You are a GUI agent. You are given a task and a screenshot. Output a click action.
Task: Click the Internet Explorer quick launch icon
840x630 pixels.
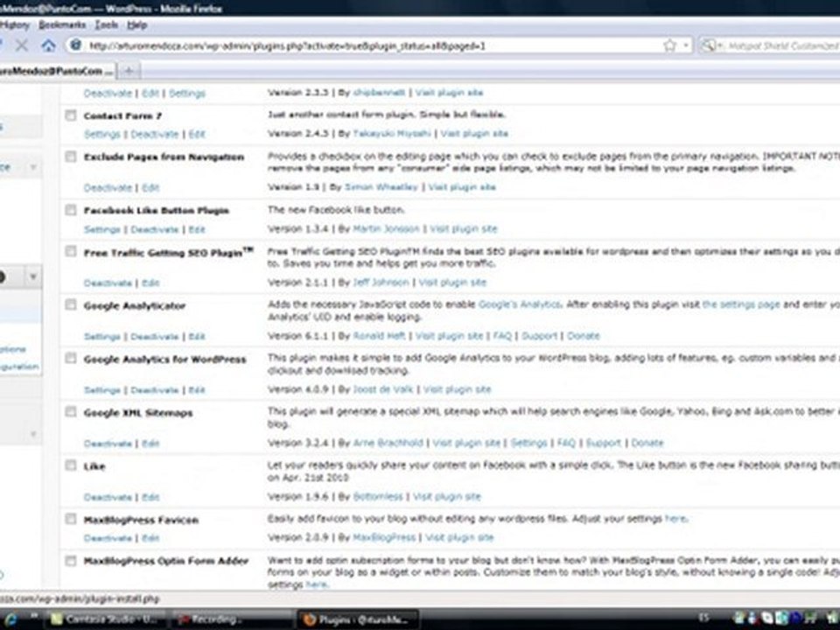tap(11, 619)
